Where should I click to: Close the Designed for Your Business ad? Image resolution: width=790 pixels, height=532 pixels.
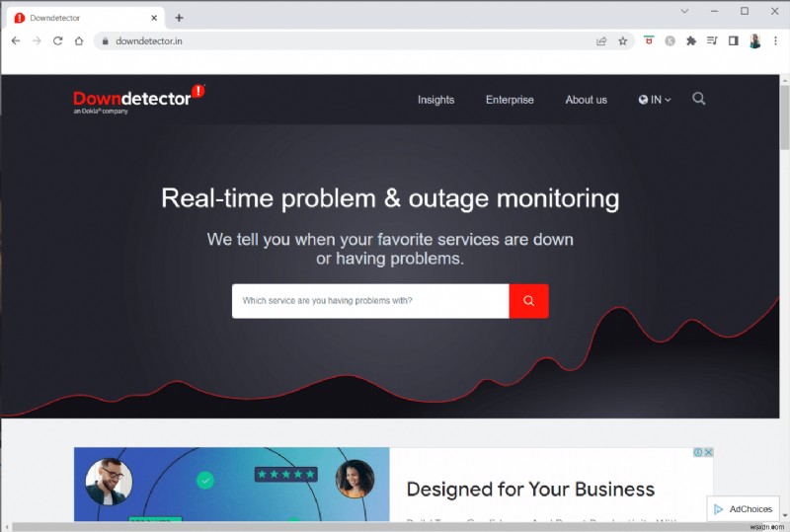pos(708,452)
